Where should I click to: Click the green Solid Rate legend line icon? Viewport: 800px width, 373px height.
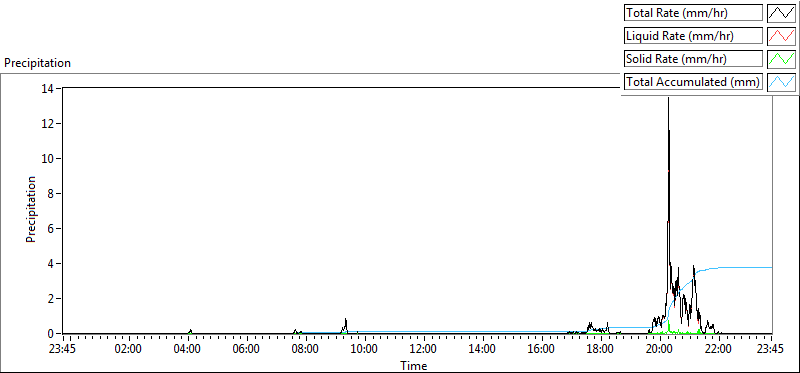point(781,59)
